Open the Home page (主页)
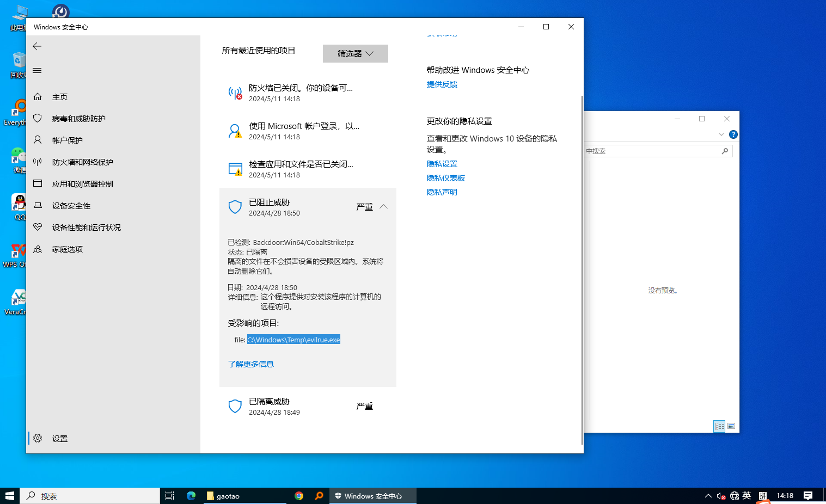 pyautogui.click(x=60, y=97)
